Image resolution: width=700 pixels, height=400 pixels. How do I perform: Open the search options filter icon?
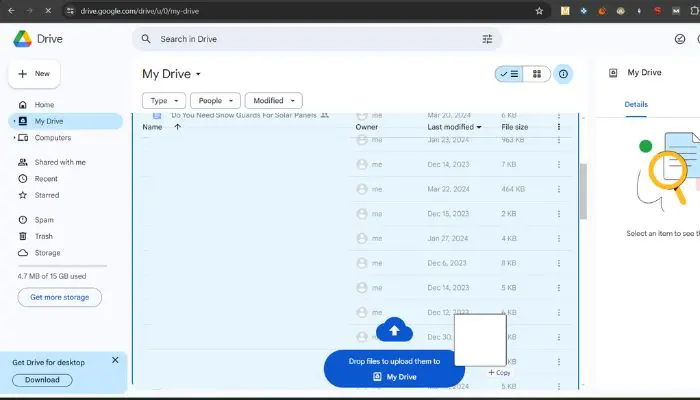point(487,39)
